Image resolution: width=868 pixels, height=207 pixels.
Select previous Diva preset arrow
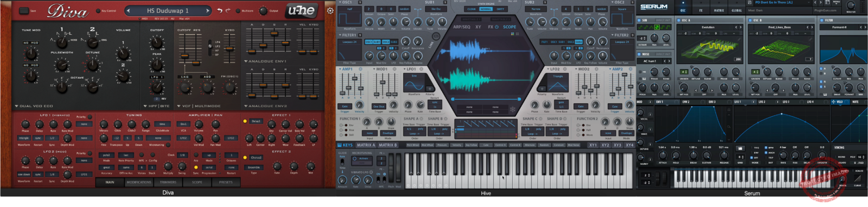[129, 10]
